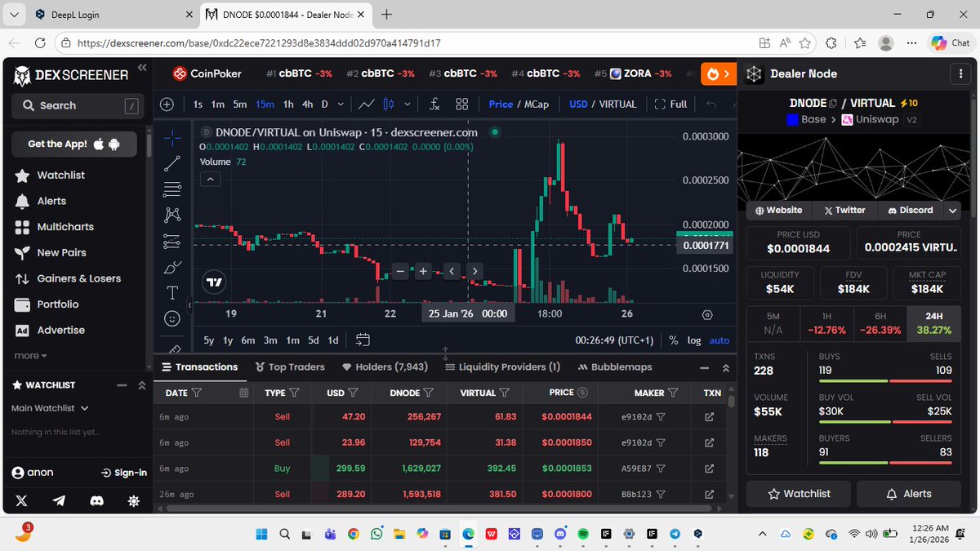The width and height of the screenshot is (980, 551).
Task: Collapse the WATCHLIST section chevrons
Action: pos(142,385)
